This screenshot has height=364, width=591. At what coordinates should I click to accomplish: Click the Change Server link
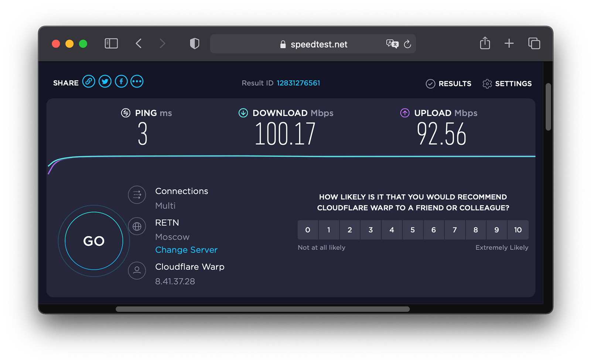[x=186, y=250]
